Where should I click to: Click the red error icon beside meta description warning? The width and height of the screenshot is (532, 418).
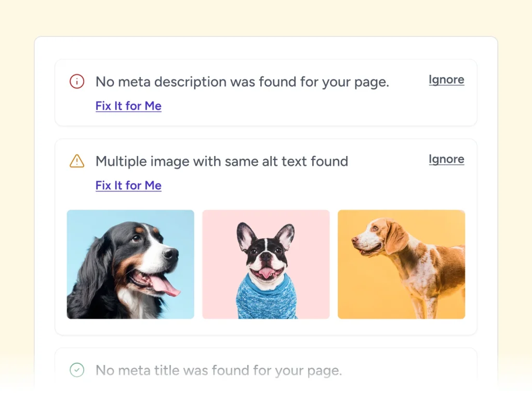pos(76,82)
